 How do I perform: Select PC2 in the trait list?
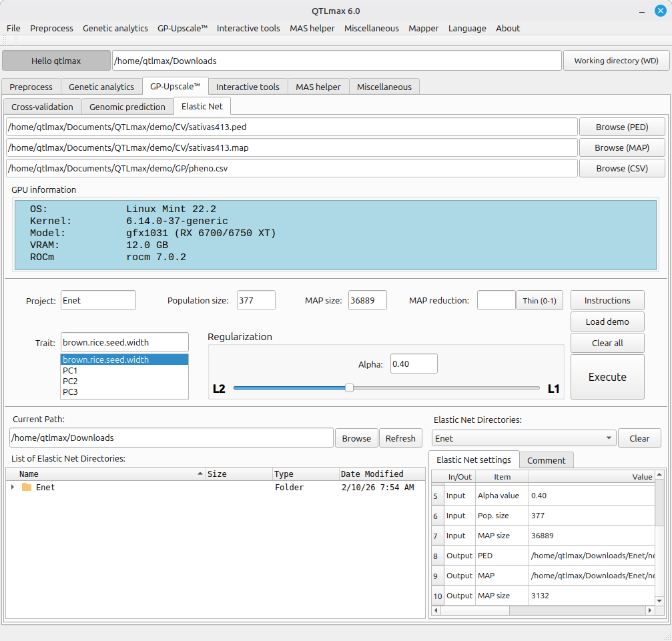coord(70,381)
